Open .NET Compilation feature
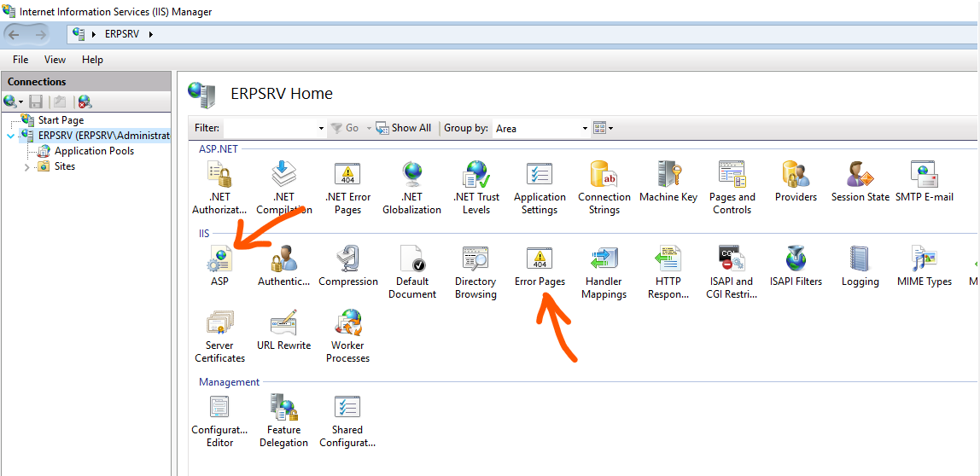Image resolution: width=980 pixels, height=476 pixels. 283,188
